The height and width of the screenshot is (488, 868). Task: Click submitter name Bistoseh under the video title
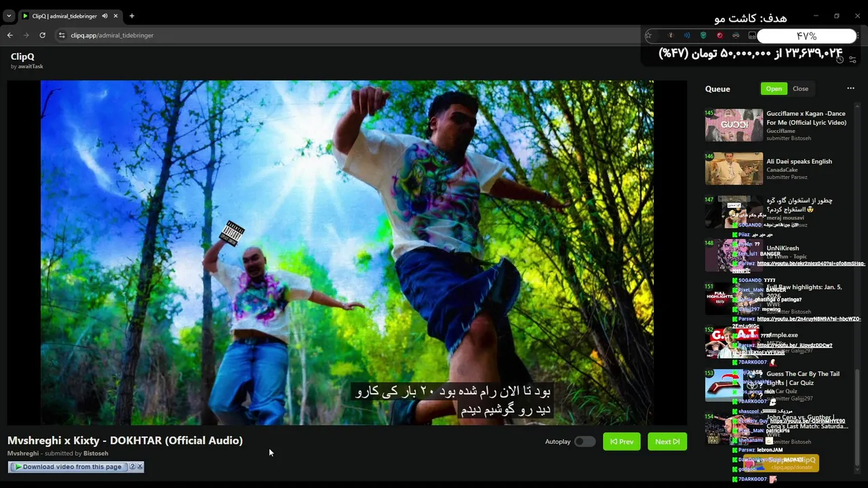click(96, 453)
